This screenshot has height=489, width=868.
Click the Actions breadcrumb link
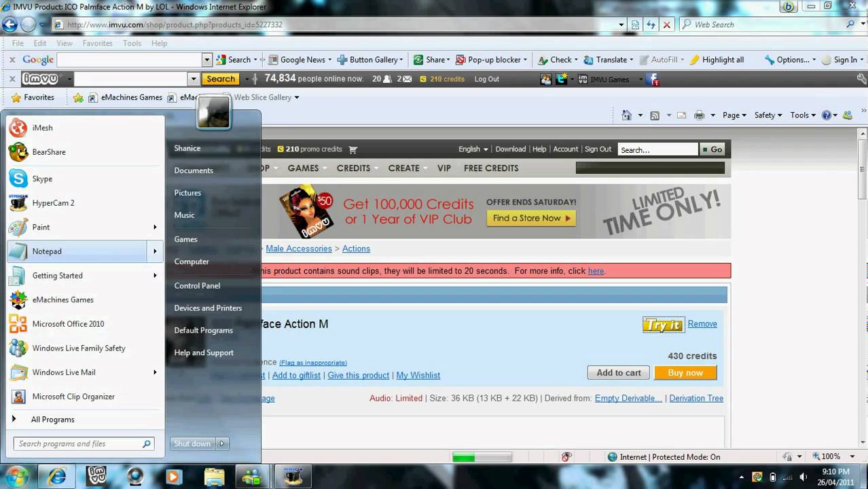click(x=356, y=249)
